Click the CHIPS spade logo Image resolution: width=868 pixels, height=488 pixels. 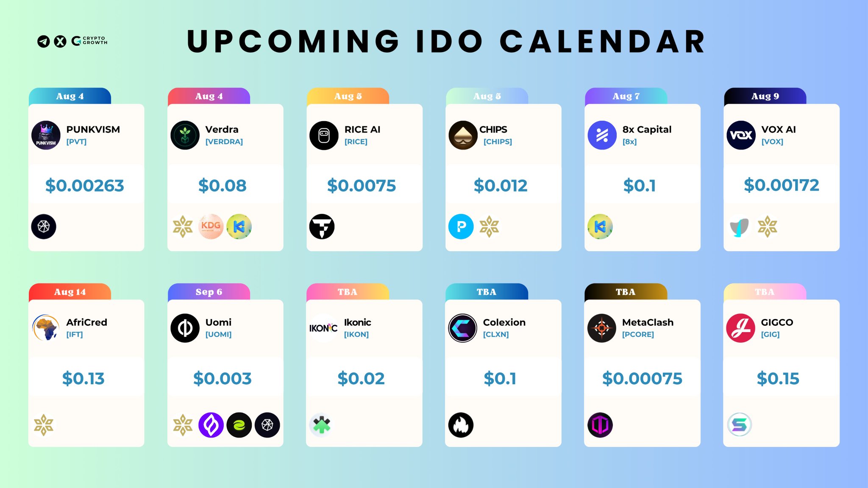[463, 135]
